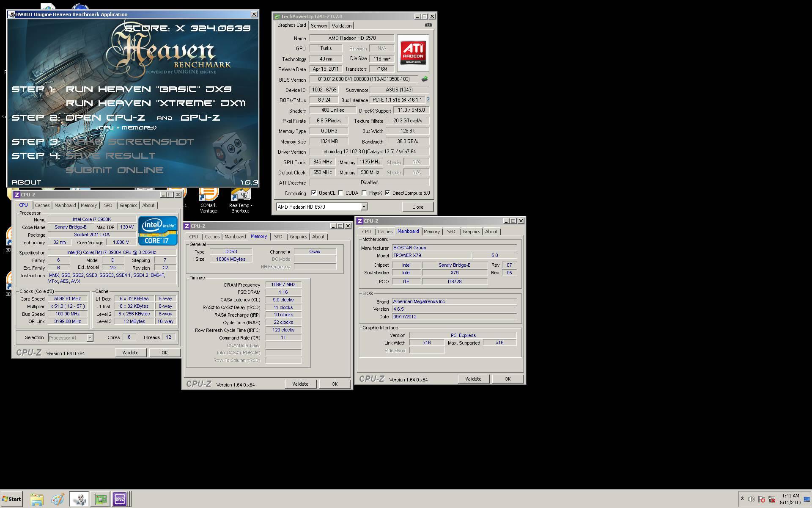This screenshot has height=508, width=812.
Task: Open the Processor #1 selection dropdown
Action: coord(90,338)
